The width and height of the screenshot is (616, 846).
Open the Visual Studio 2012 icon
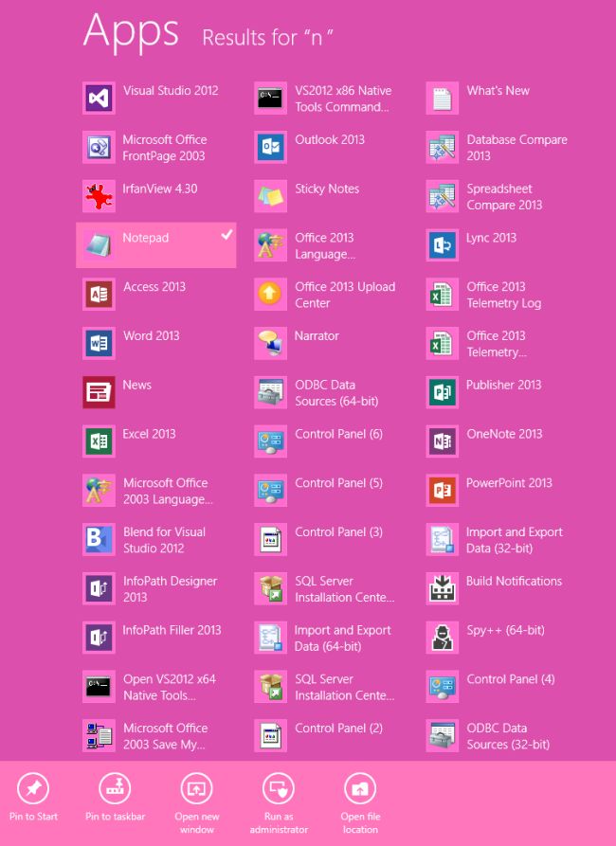pos(99,99)
